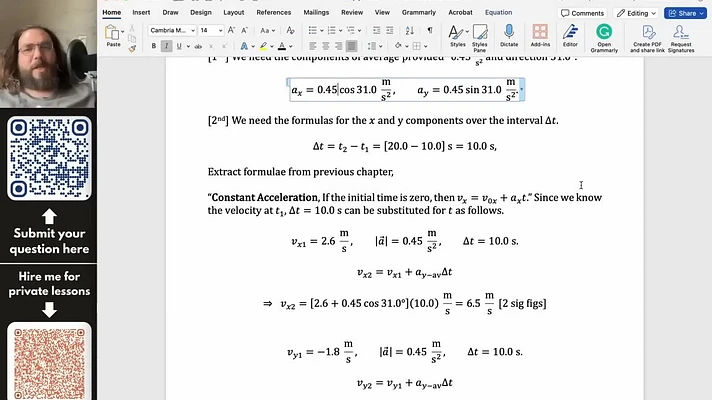
Task: Align paragraph text to the left
Action: click(313, 46)
